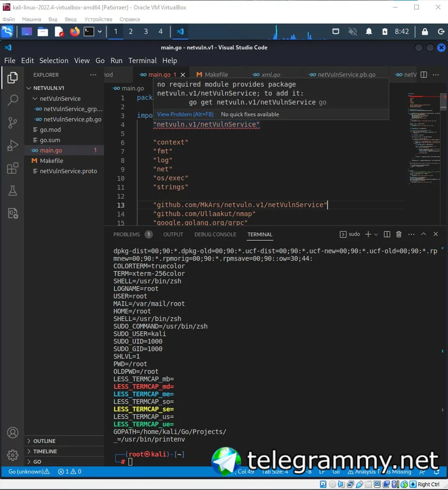Open the Selection menu
The image size is (448, 490).
click(x=54, y=61)
